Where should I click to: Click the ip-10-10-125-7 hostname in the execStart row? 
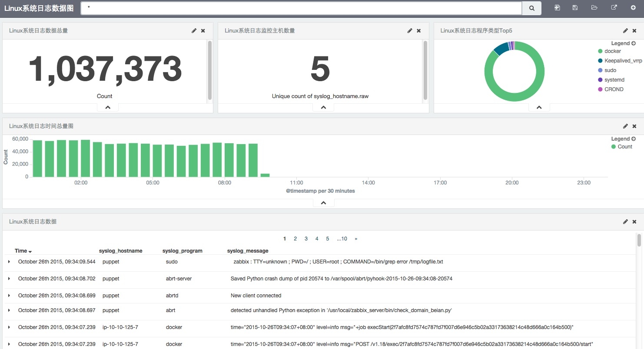(120, 327)
